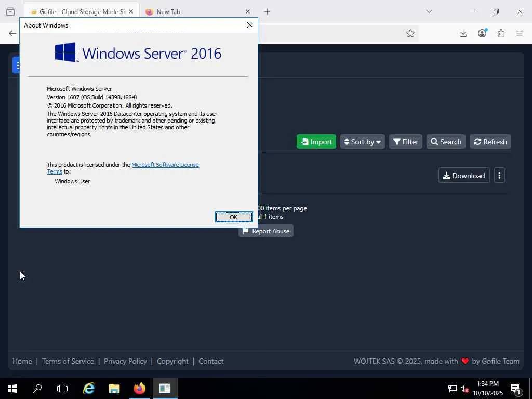532x399 pixels.
Task: Click the Gofile blue sidebar menu button
Action: (16, 65)
